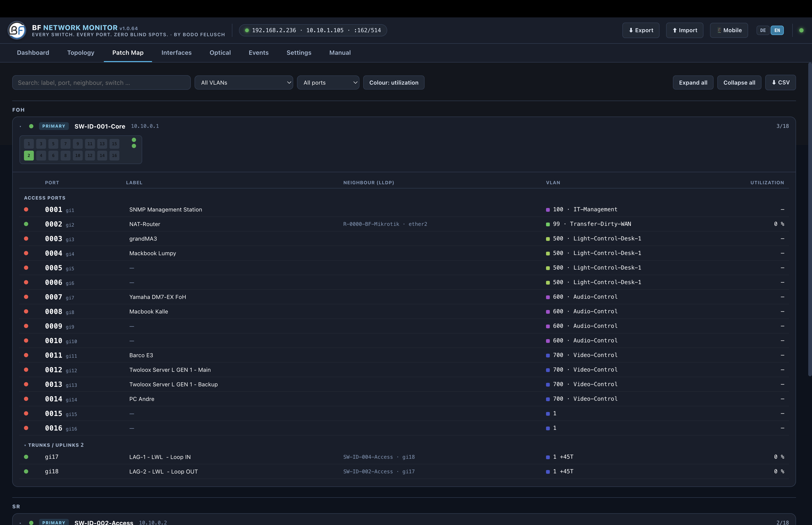Click port 7 in the port grid
The width and height of the screenshot is (812, 525).
coord(65,144)
